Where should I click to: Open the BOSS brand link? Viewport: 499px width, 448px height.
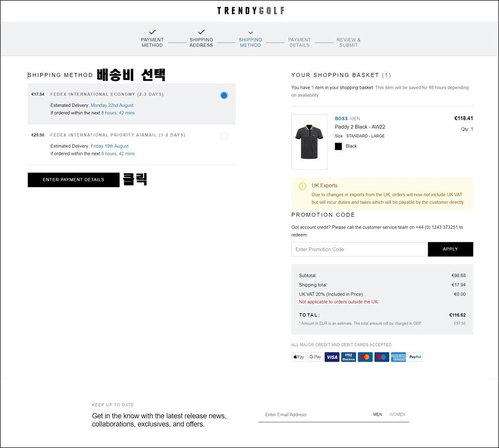point(341,118)
